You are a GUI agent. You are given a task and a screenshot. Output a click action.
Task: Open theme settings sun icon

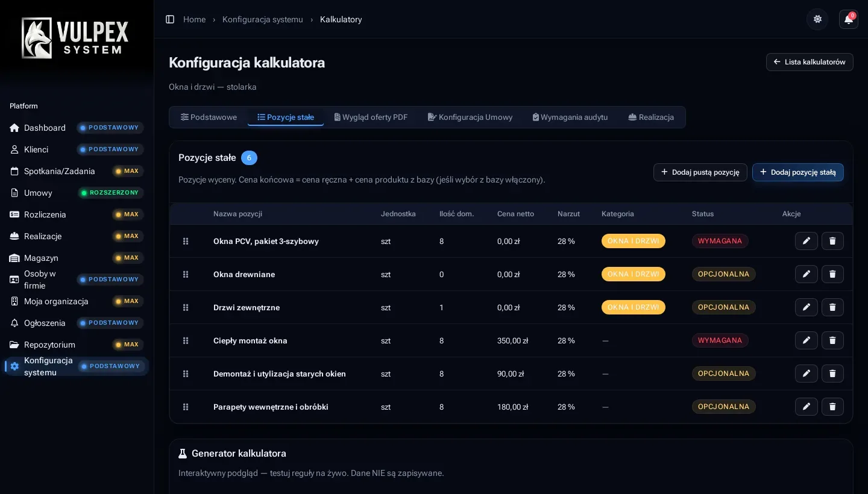(817, 19)
